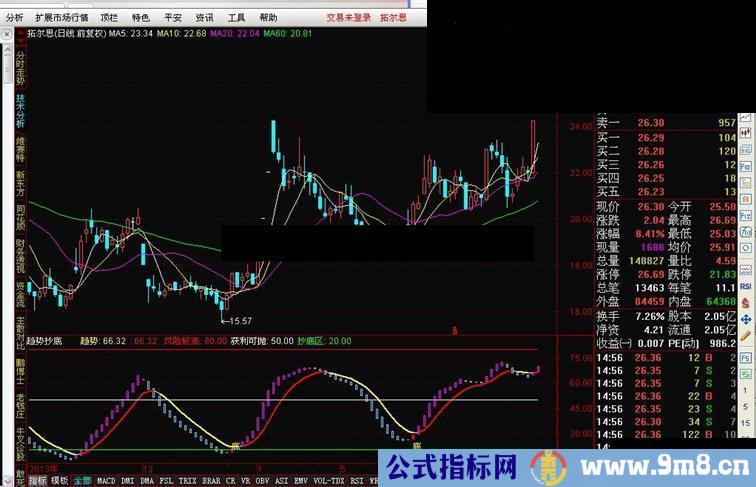
Task: Select the 全部 indicator filter
Action: [x=82, y=480]
